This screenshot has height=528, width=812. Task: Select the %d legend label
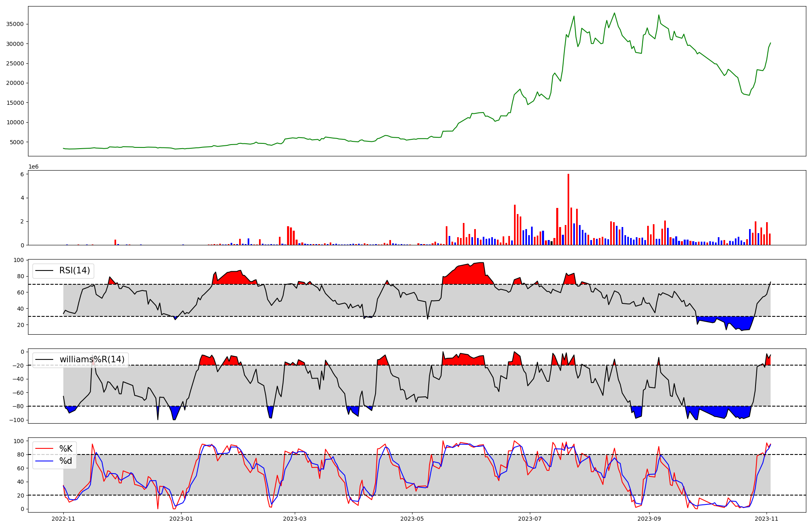66,461
